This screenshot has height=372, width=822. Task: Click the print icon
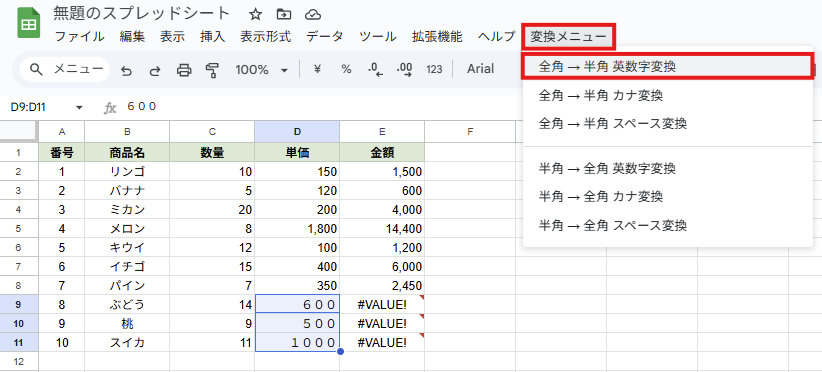[184, 70]
